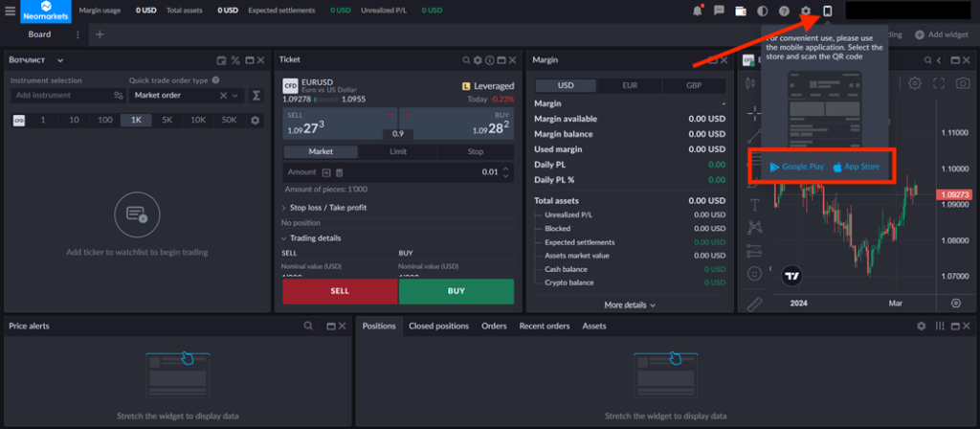The image size is (980, 429).
Task: Switch margin currency to EUR
Action: tap(630, 85)
